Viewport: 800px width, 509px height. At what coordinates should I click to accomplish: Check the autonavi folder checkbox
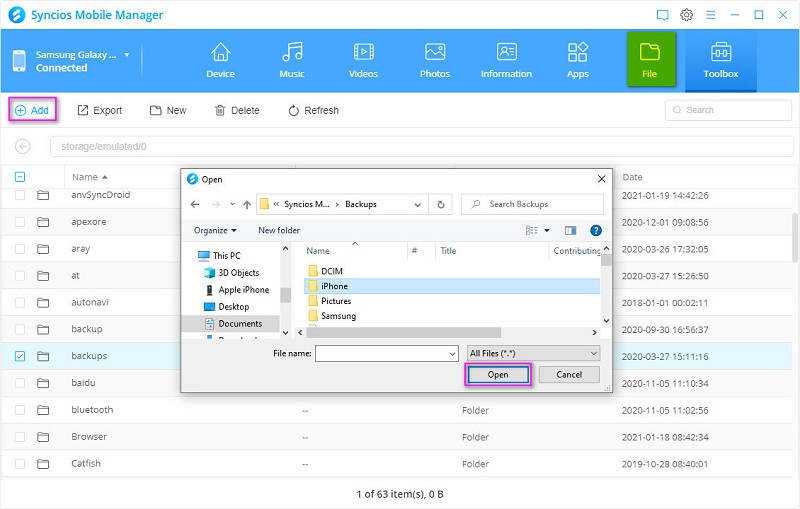[20, 302]
